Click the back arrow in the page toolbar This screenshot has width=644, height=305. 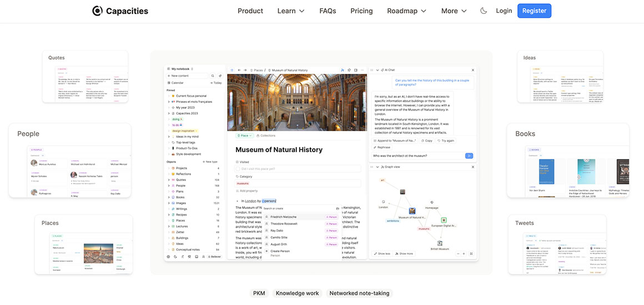[239, 70]
